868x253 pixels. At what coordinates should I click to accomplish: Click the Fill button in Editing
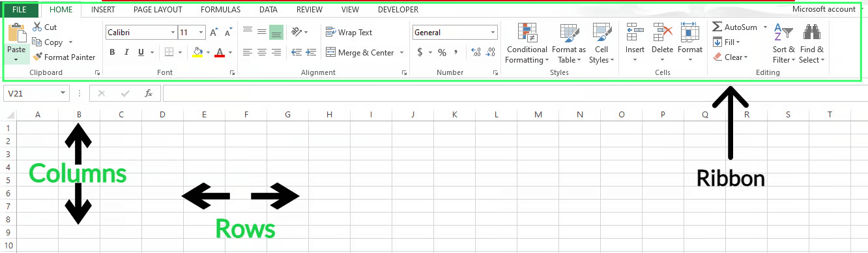(726, 42)
